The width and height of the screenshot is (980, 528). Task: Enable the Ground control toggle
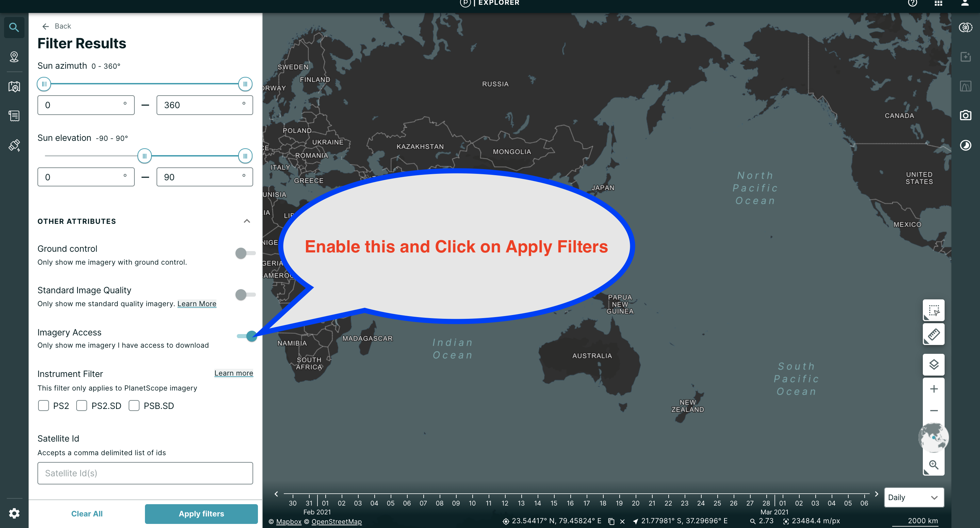point(241,252)
